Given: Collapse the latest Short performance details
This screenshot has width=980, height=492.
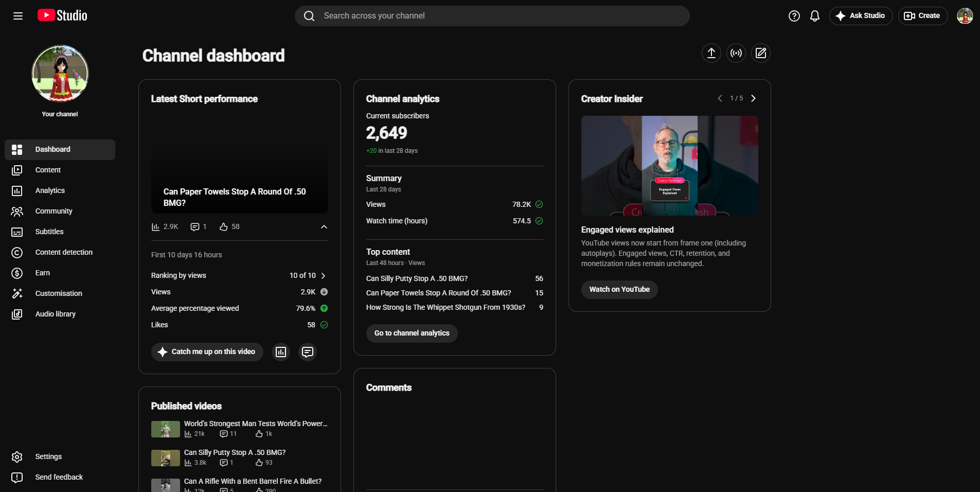Looking at the screenshot, I should click(324, 227).
